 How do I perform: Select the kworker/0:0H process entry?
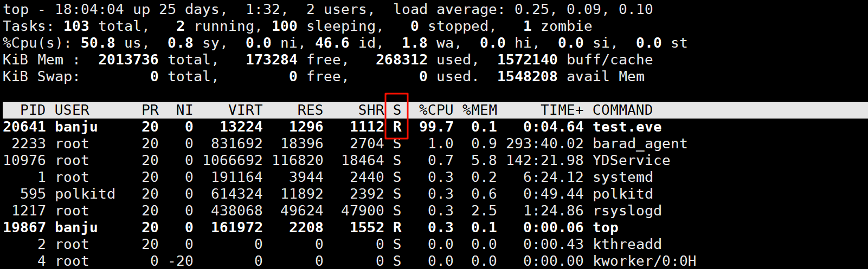coord(644,261)
